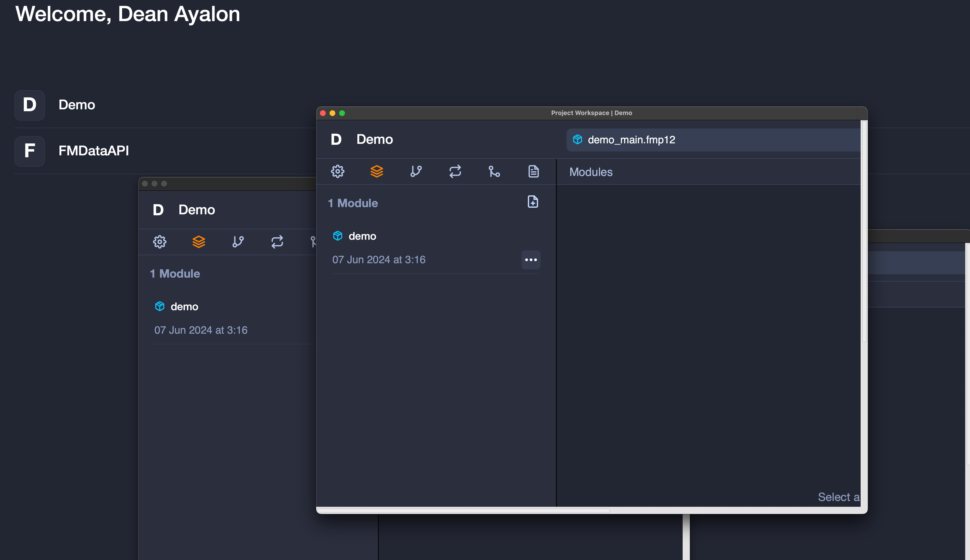The width and height of the screenshot is (970, 560).
Task: Open document notes icon in front workspace toolbar
Action: tap(533, 171)
